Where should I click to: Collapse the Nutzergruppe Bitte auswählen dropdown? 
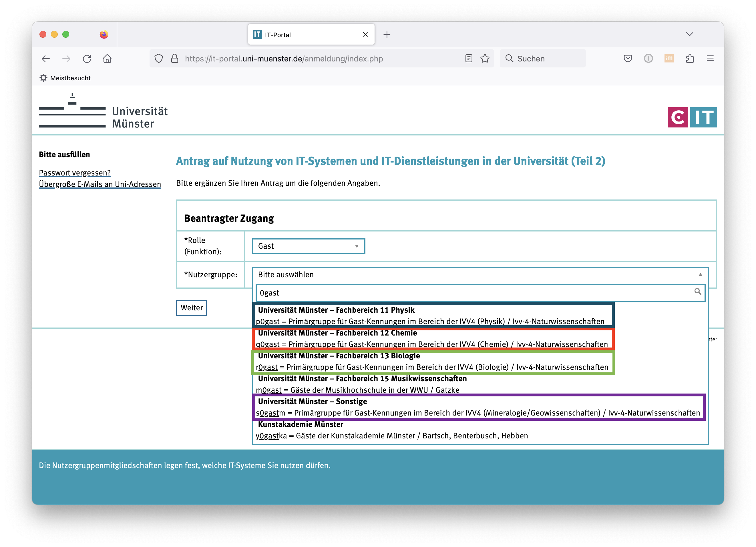(480, 274)
